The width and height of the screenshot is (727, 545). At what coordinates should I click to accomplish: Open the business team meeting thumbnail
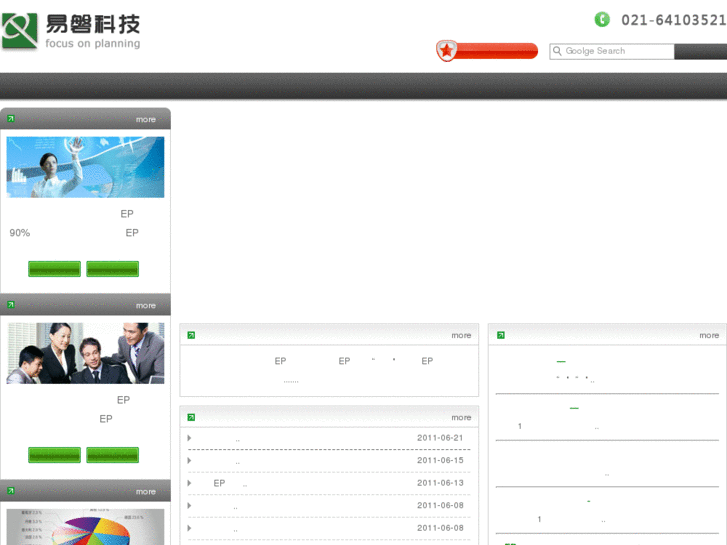click(x=85, y=353)
